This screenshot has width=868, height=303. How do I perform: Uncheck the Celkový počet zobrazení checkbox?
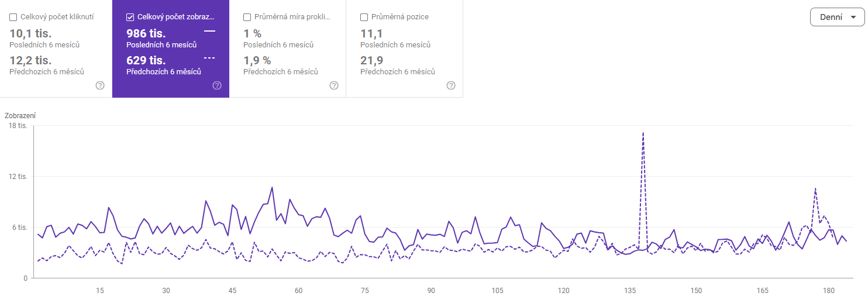point(130,17)
